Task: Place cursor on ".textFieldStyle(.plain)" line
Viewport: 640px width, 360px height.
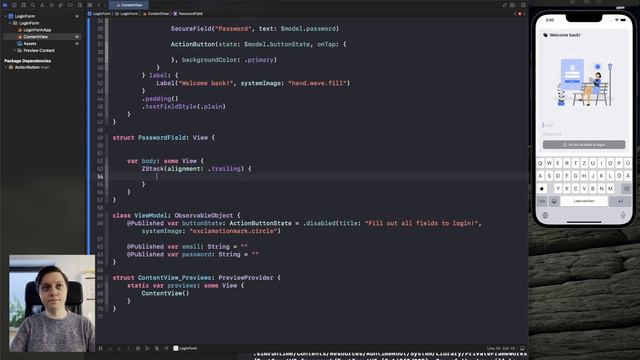Action: point(184,107)
